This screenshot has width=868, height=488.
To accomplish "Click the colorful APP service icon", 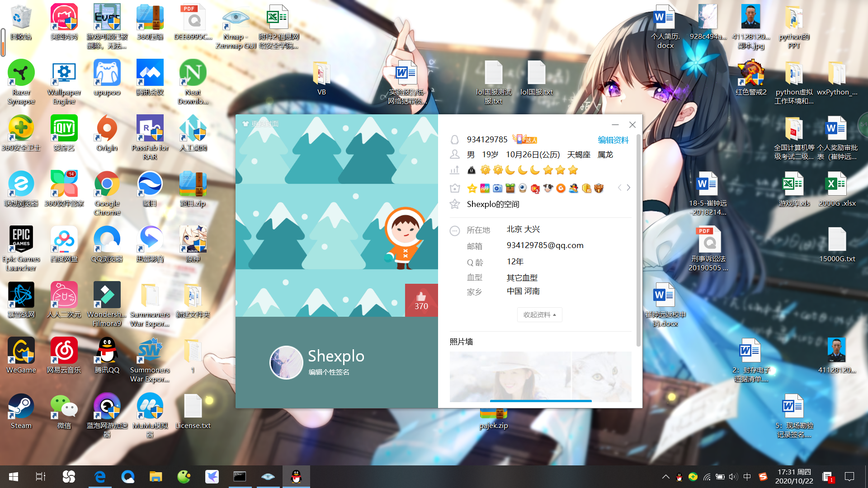I will coord(485,188).
